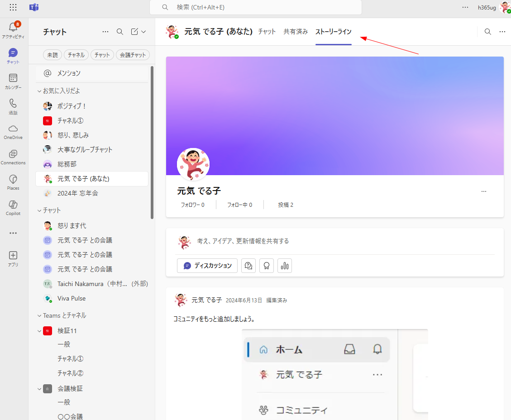Image resolution: width=511 pixels, height=420 pixels.
Task: Open the Viva Pulse chat
Action: [x=92, y=298]
